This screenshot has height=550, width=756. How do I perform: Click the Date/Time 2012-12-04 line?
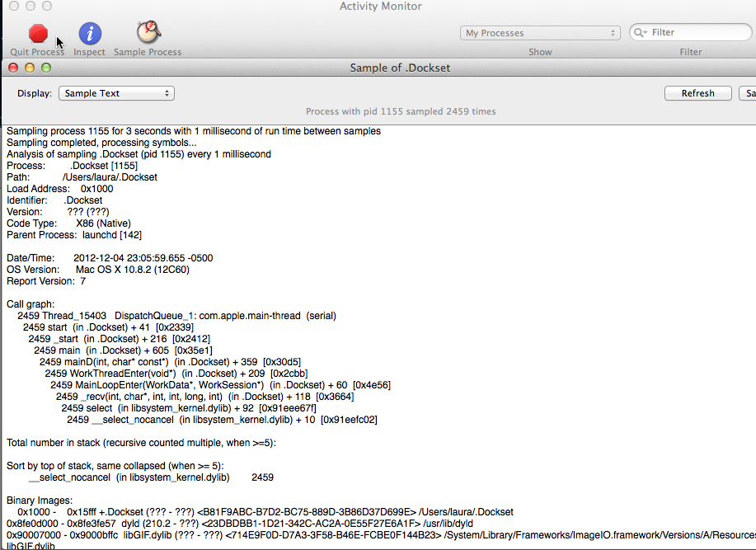coord(110,258)
